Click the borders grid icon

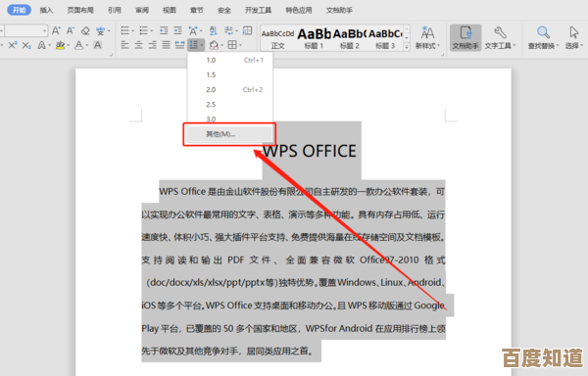232,45
